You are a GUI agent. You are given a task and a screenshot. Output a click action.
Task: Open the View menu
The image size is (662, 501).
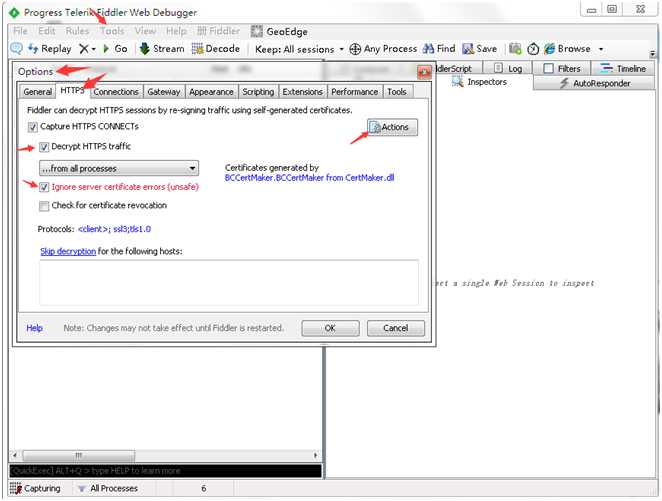145,31
